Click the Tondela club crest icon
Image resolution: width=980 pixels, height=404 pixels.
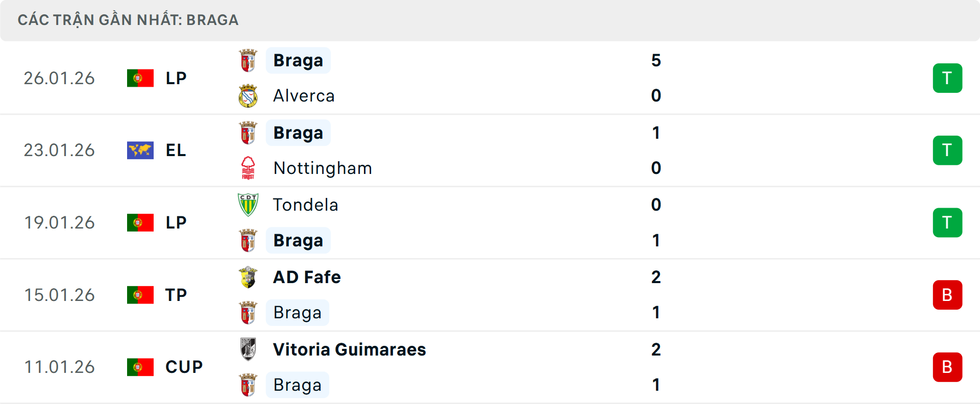[x=248, y=205]
